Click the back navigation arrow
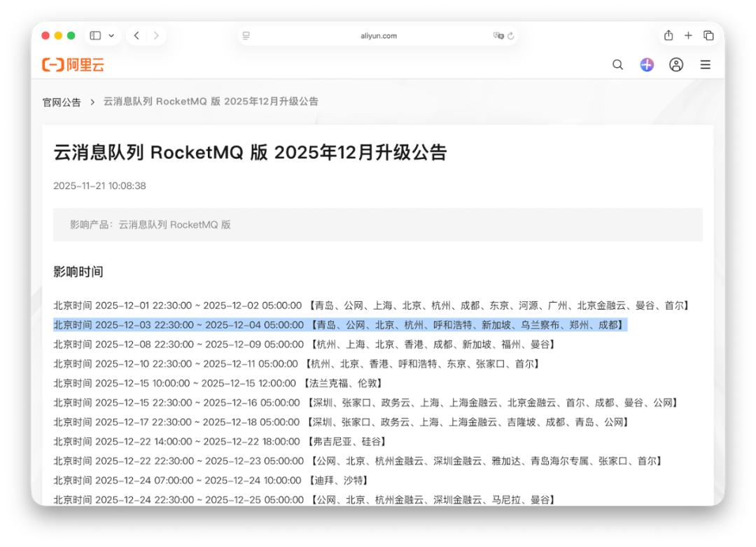The image size is (756, 547). point(136,35)
